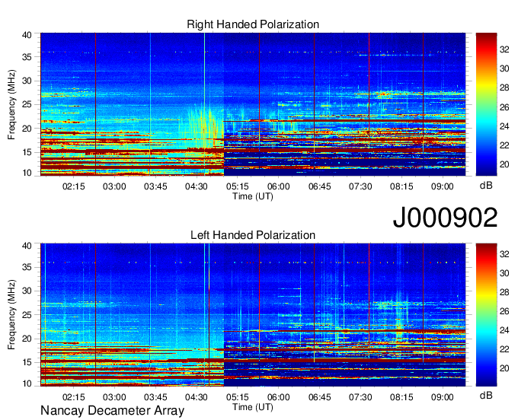Click 08:15 time tick of Left Handed plot

pyautogui.click(x=401, y=397)
